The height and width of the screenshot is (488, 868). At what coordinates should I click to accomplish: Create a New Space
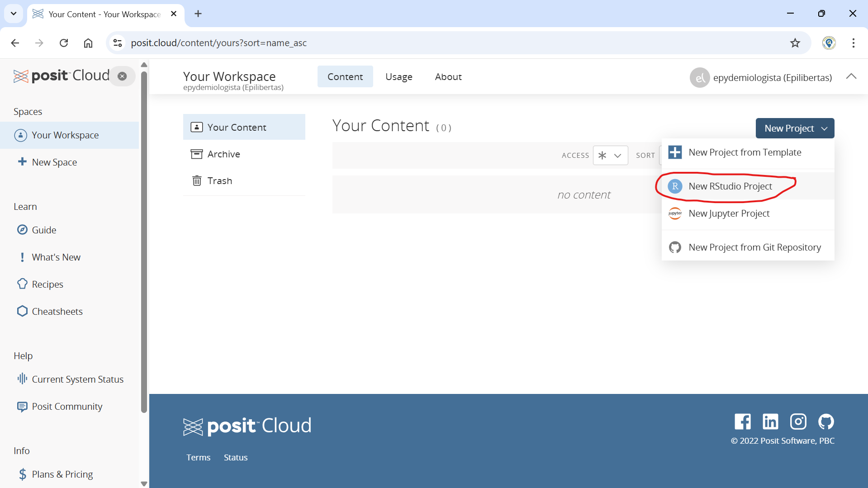point(54,162)
